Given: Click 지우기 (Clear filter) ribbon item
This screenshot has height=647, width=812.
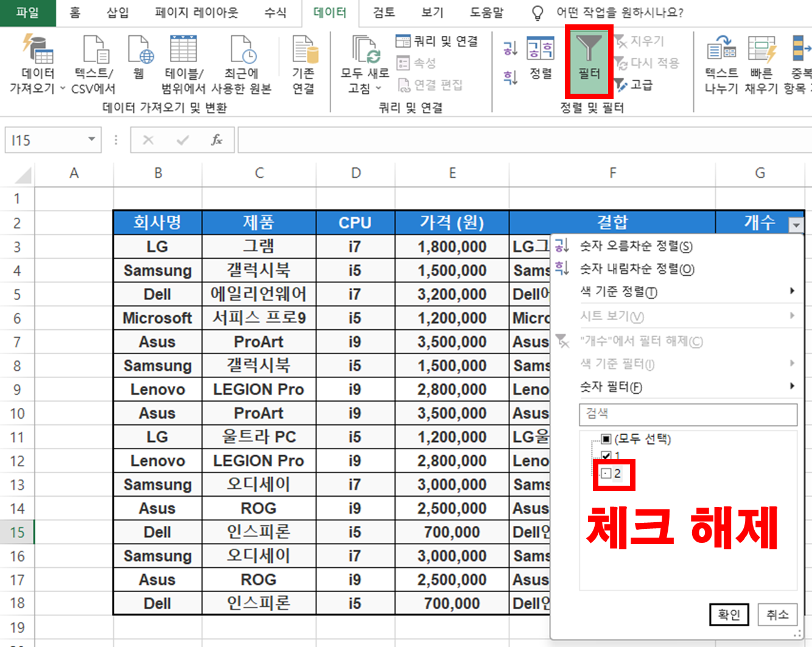Looking at the screenshot, I should point(639,41).
